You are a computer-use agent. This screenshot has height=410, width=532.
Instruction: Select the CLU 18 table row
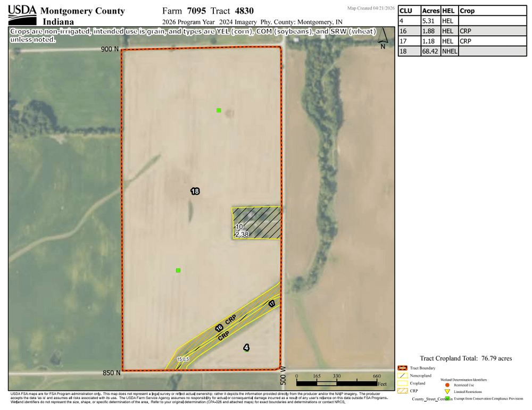click(462, 51)
